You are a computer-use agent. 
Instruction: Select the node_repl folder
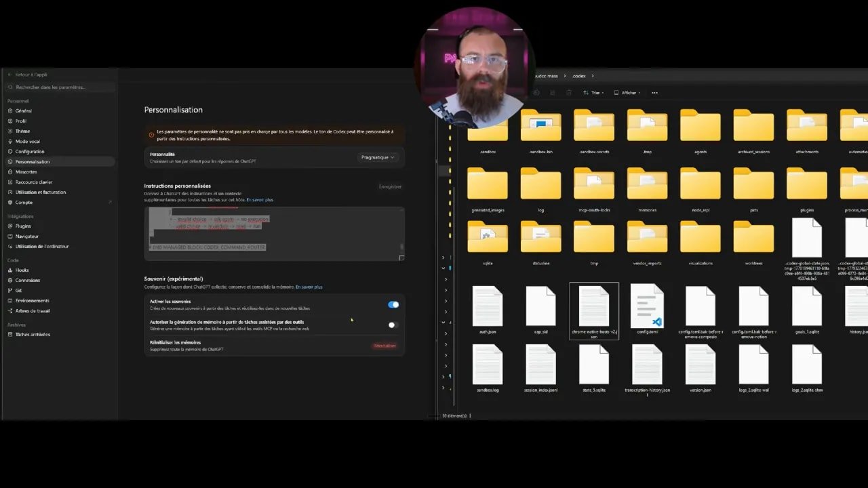coord(701,190)
